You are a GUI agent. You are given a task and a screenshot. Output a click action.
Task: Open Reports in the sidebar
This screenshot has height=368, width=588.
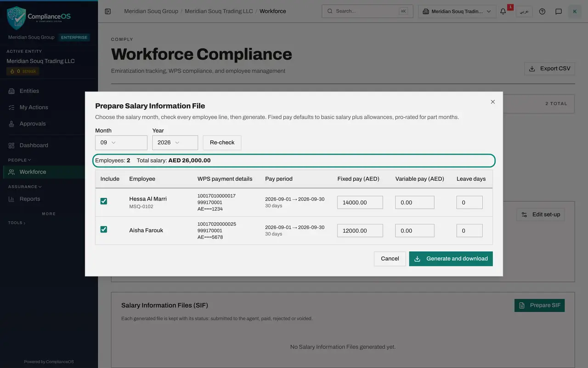(x=49, y=199)
